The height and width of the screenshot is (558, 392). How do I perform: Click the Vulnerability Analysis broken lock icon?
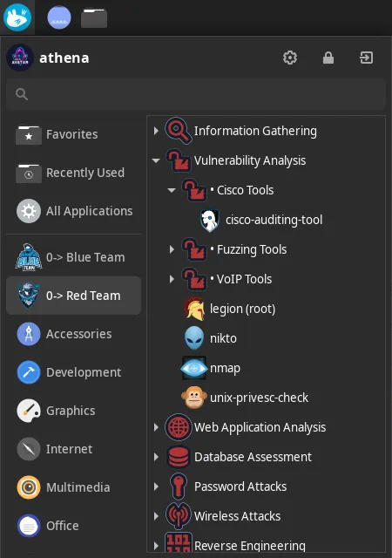179,160
